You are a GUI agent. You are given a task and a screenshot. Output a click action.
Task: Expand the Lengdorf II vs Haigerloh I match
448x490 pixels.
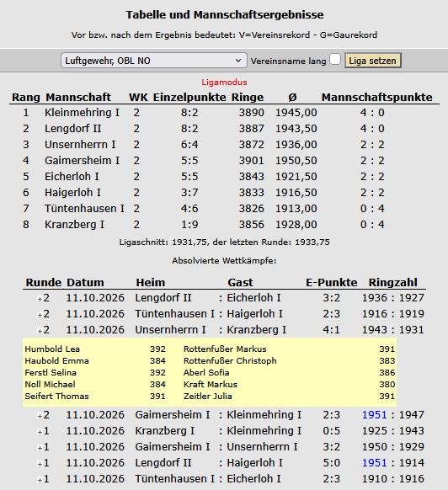point(40,464)
